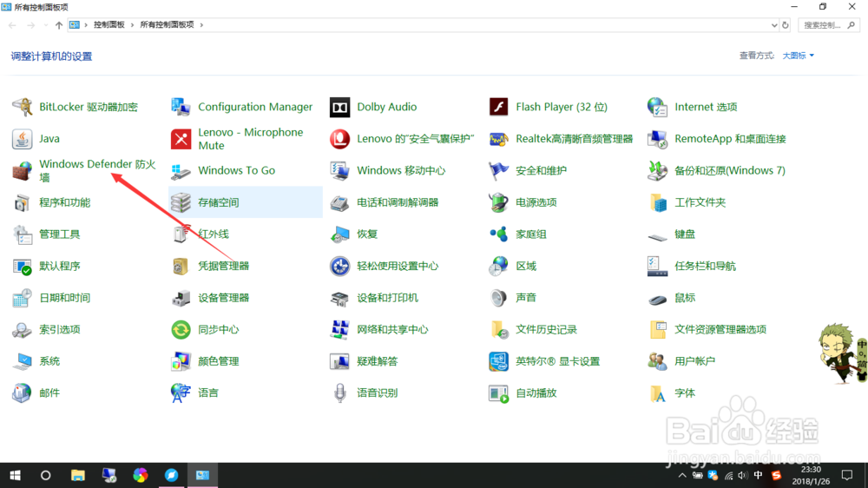Open Windows To Go icon

[x=181, y=170]
